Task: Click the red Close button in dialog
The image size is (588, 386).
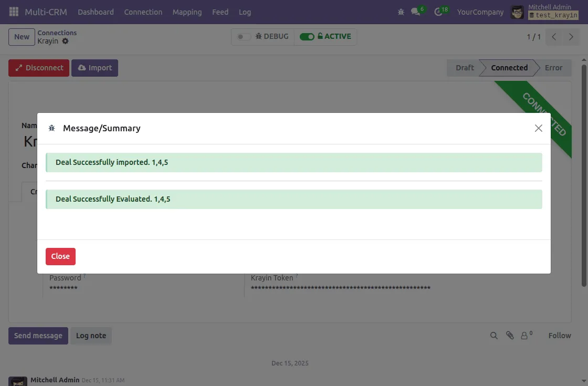Action: pyautogui.click(x=61, y=256)
